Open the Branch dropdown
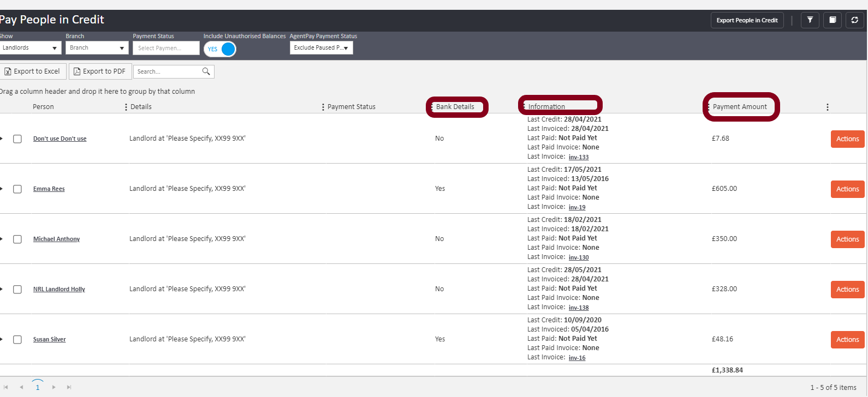 tap(97, 48)
